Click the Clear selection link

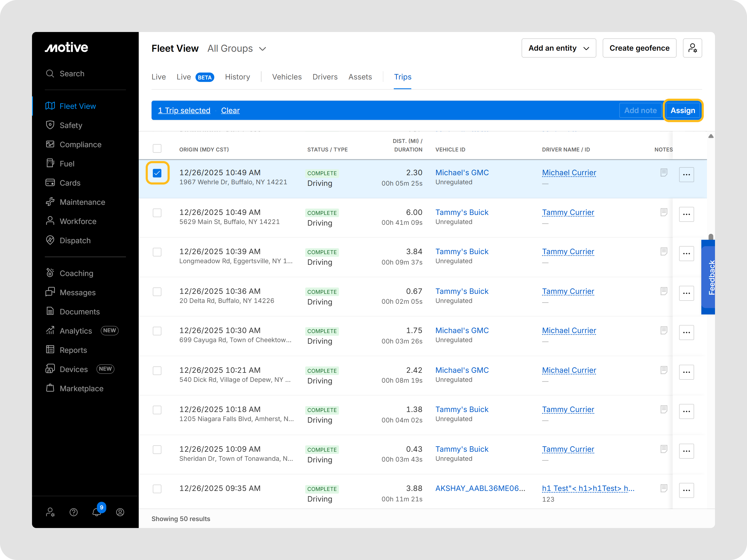coord(230,110)
